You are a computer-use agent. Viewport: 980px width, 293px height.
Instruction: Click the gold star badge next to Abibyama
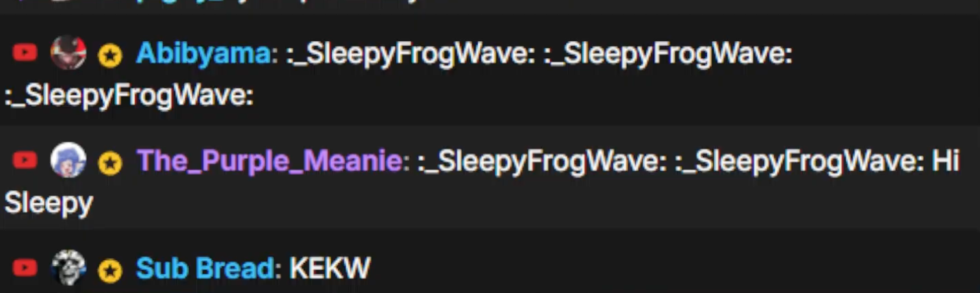coord(109,55)
